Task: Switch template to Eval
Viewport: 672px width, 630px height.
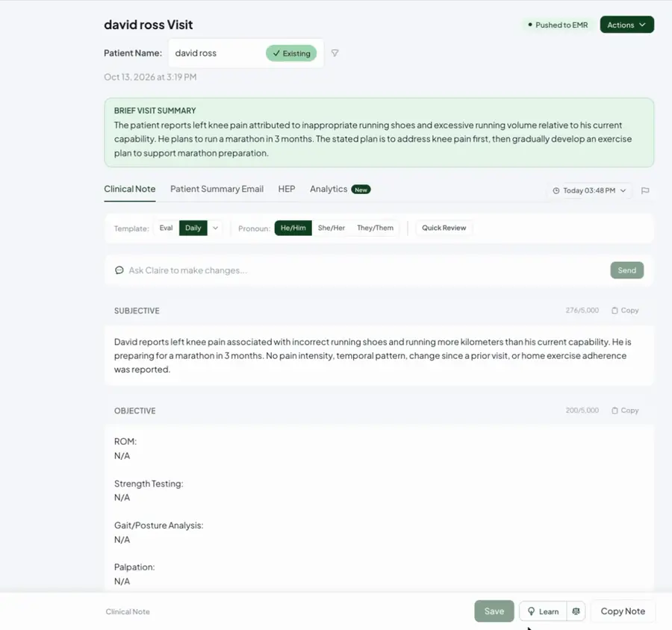Action: coord(166,228)
